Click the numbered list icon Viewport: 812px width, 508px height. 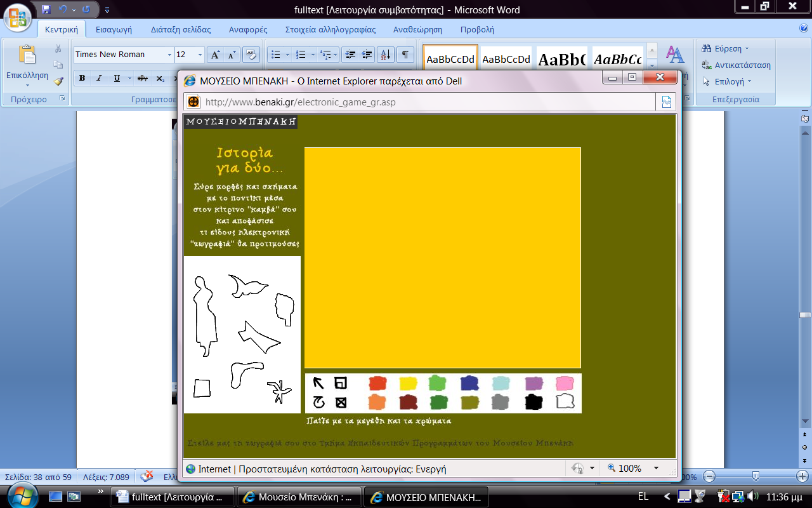tap(301, 55)
